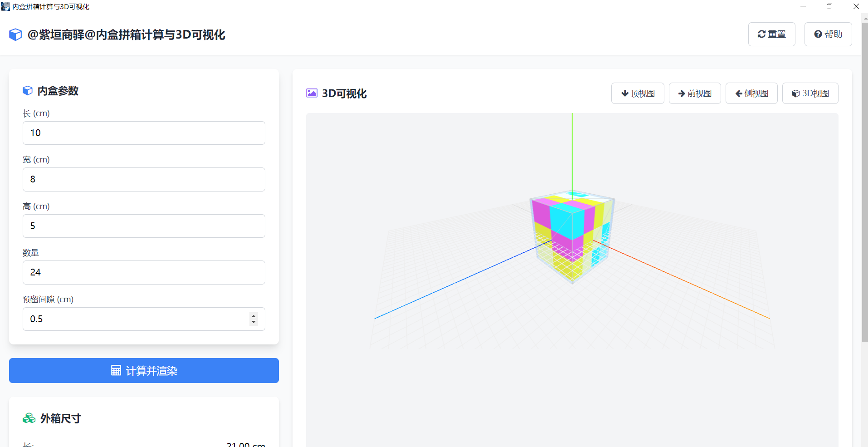This screenshot has height=447, width=868.
Task: Switch to 前视图 front view
Action: point(694,93)
